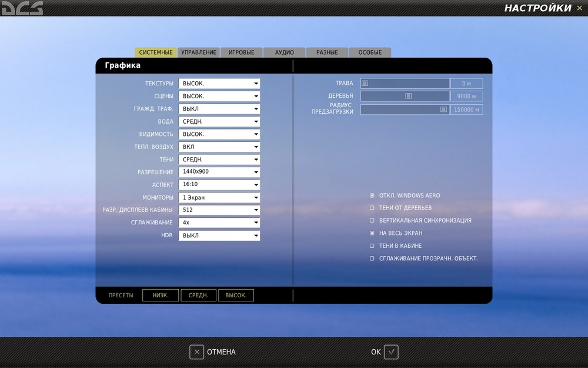
Task: Open the РАЗРЕШЕНИЕ dropdown showing 1440x900
Action: 219,172
